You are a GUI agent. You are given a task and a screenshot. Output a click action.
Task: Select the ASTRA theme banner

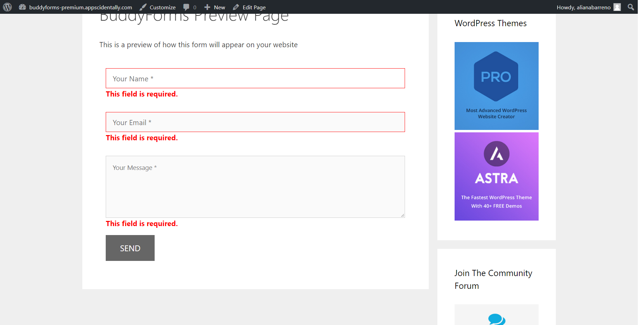coord(496,176)
